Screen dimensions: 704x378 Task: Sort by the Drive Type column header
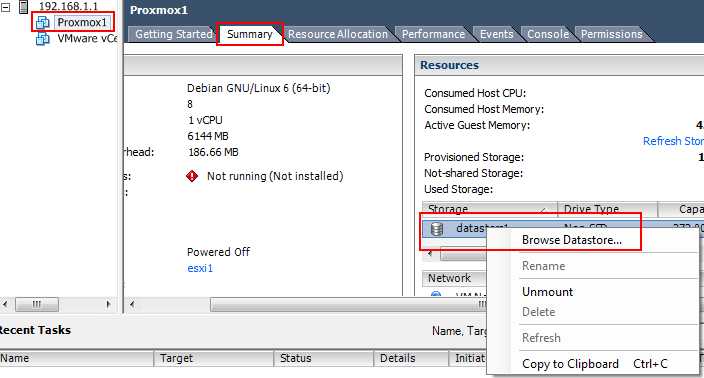click(x=607, y=209)
